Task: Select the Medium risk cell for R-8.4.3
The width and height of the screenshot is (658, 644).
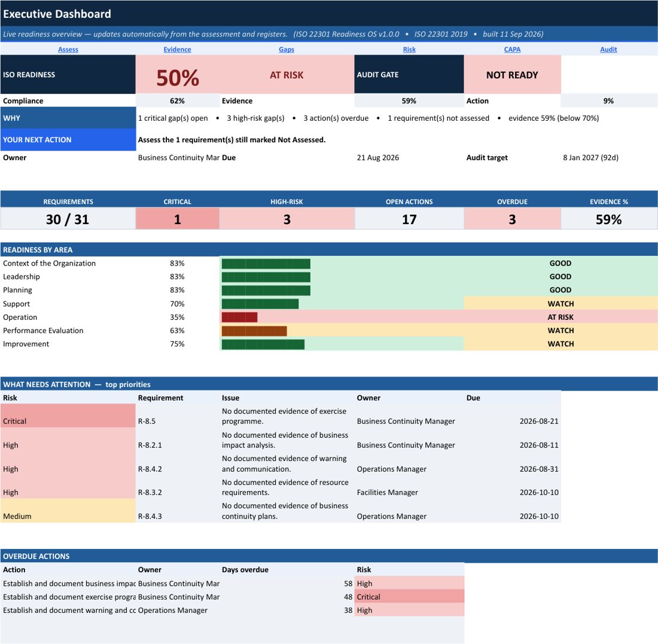Action: (x=68, y=511)
